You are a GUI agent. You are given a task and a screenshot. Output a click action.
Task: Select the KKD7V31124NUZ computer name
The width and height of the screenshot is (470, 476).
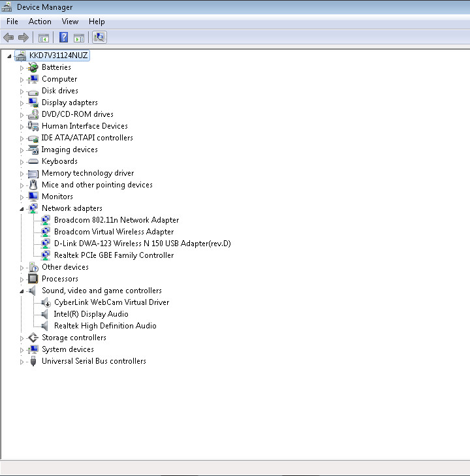(58, 56)
